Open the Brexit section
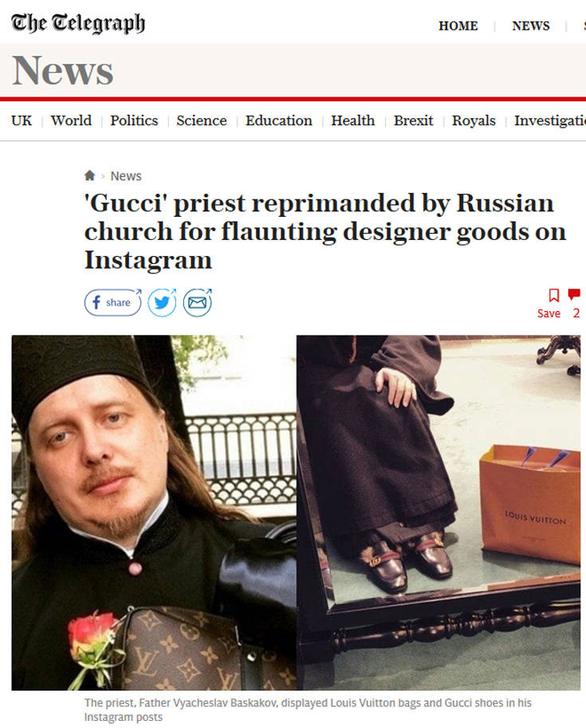586x728 pixels. coord(413,120)
